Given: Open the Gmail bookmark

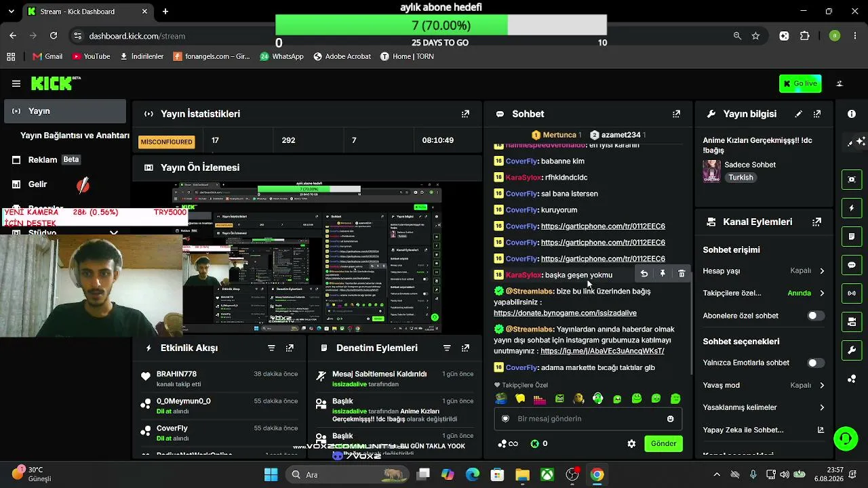Looking at the screenshot, I should [x=46, y=56].
